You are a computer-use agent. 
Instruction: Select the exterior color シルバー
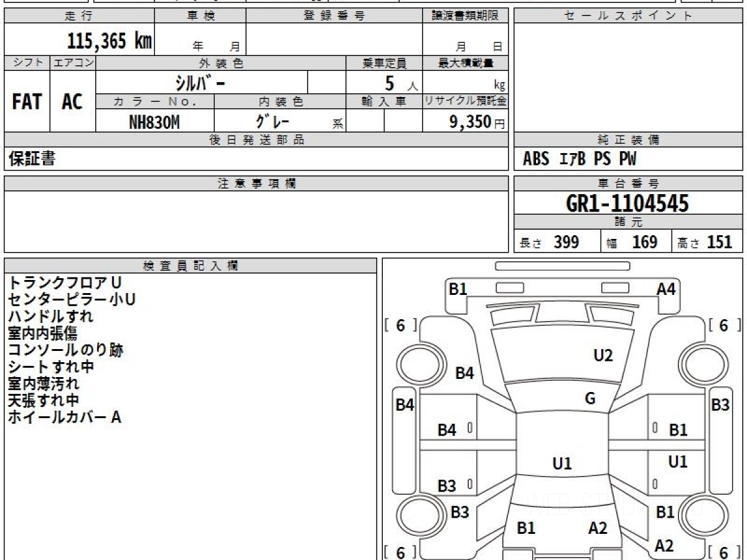click(x=200, y=82)
